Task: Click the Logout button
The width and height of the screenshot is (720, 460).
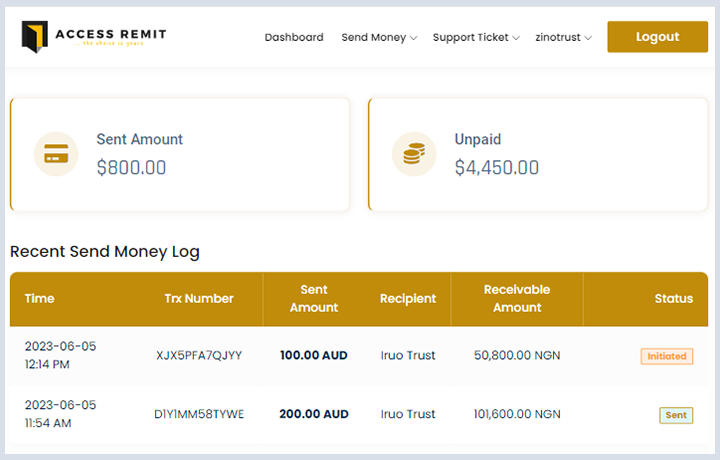Action: (657, 37)
